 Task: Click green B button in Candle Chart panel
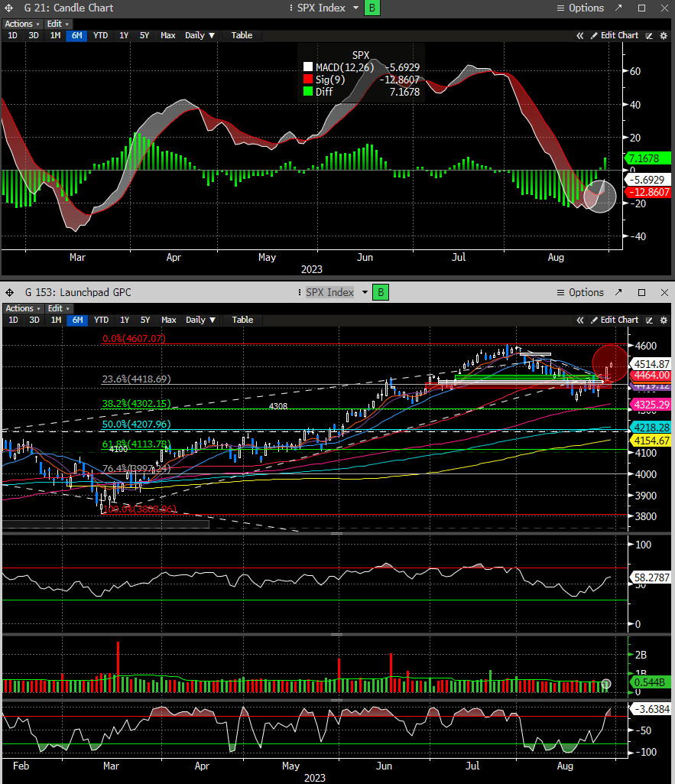click(x=372, y=8)
